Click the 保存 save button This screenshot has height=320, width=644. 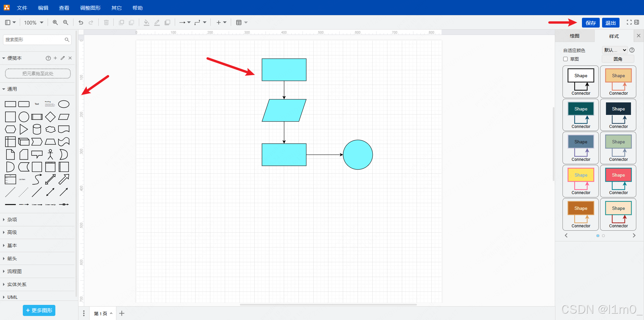click(x=591, y=23)
